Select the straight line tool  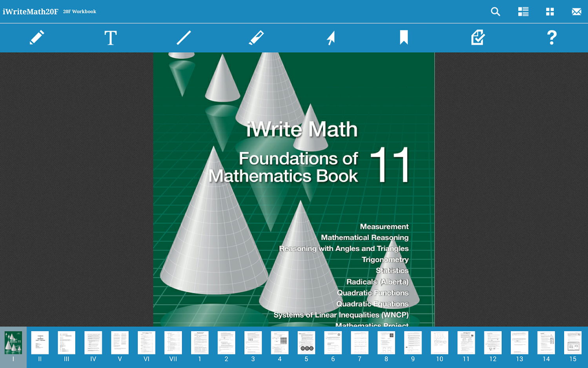184,38
